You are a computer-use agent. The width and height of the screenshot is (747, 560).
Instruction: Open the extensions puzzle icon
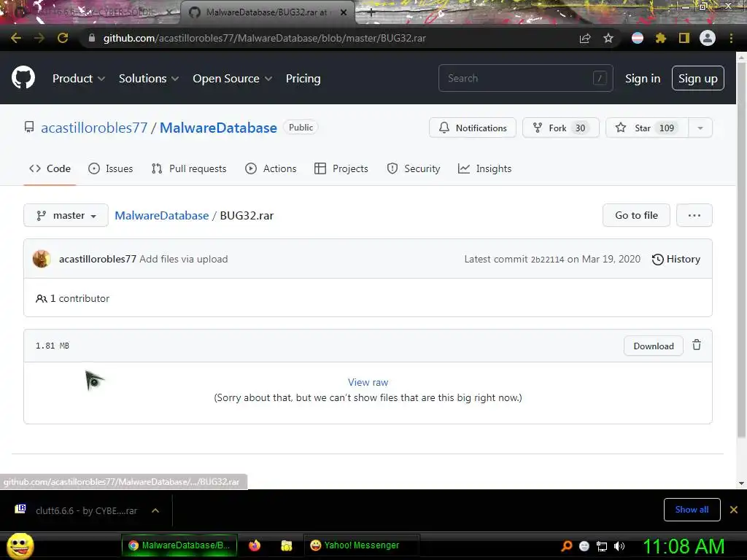pyautogui.click(x=661, y=38)
